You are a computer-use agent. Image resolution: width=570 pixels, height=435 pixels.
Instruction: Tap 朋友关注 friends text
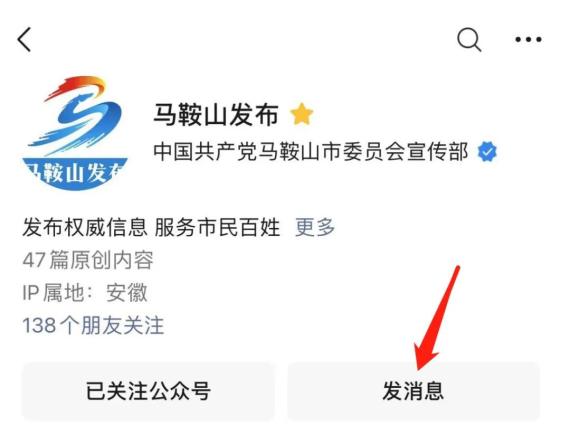coord(122,325)
